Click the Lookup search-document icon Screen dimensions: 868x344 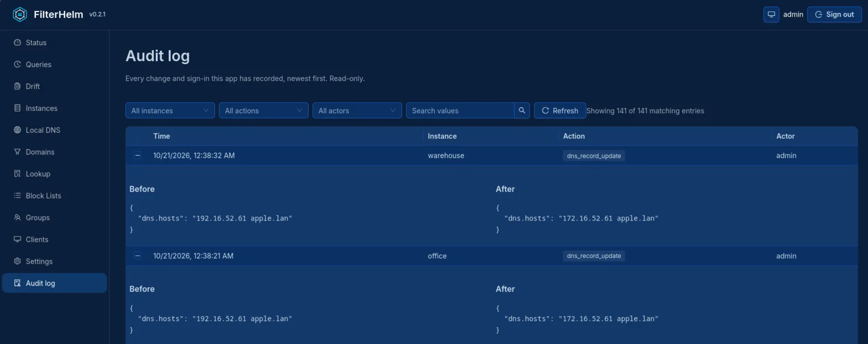17,173
